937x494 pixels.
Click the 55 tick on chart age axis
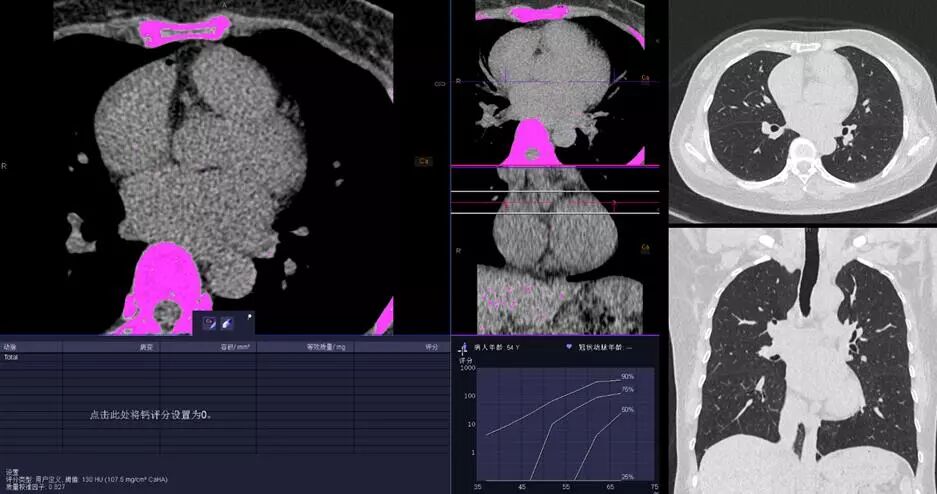coord(566,487)
